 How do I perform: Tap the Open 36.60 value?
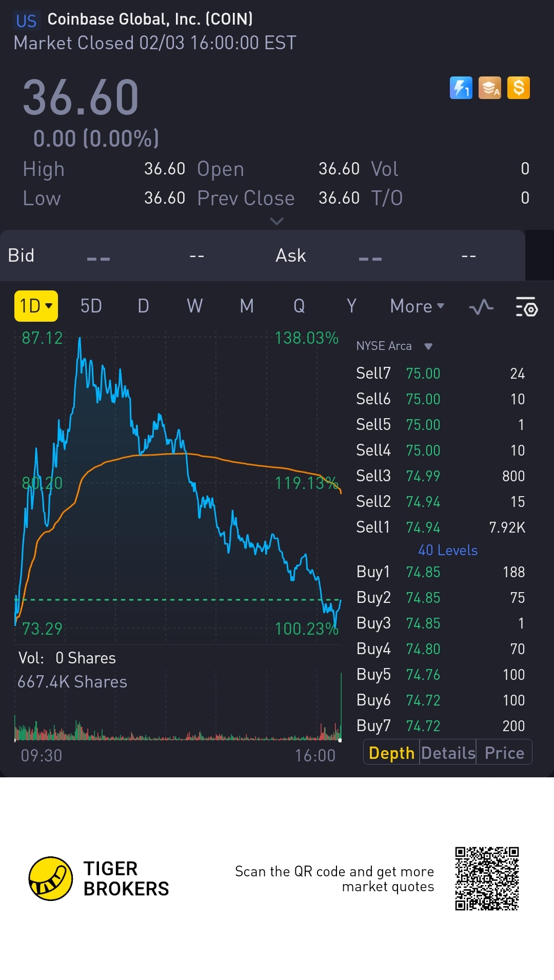tap(339, 169)
